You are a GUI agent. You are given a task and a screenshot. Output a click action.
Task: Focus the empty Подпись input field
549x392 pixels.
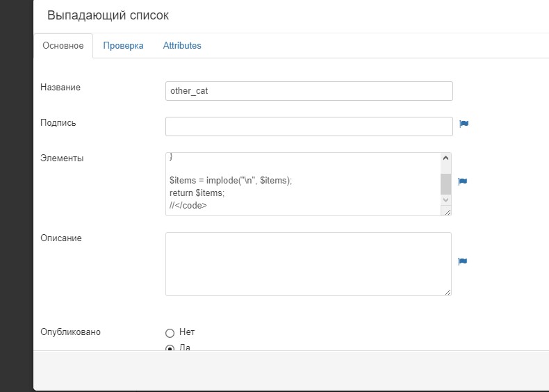309,126
